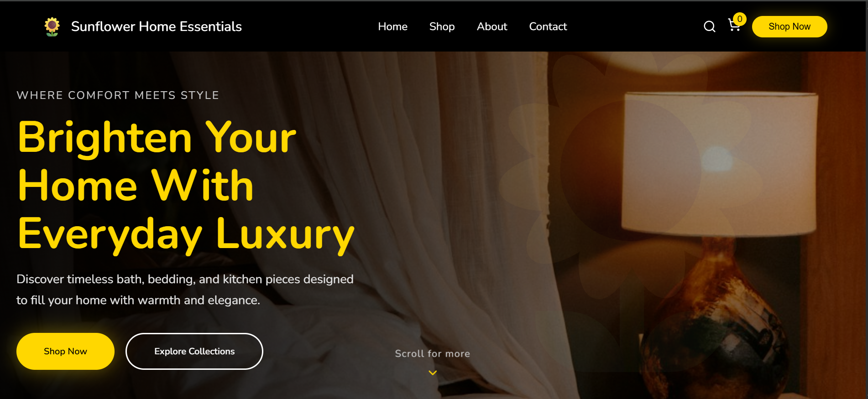Open the shopping cart icon

click(734, 26)
